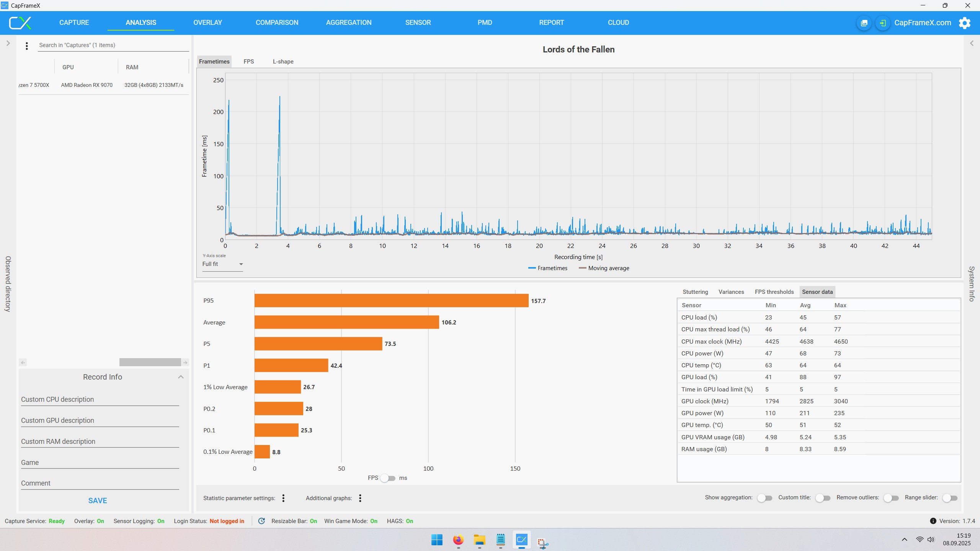Viewport: 980px width, 551px height.
Task: Switch to the COMPARISON tab
Action: 277,23
